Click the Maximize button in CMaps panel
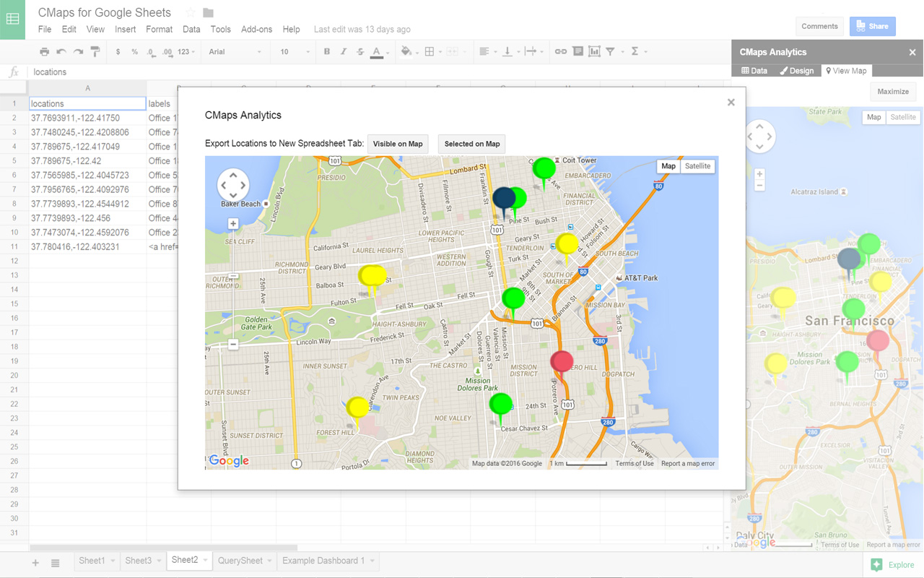Viewport: 924px width, 578px height. 893,91
